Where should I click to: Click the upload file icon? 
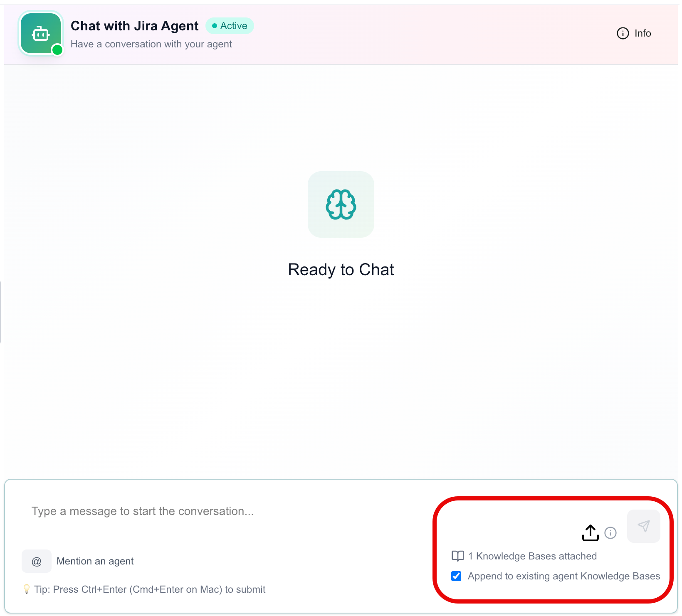(590, 532)
